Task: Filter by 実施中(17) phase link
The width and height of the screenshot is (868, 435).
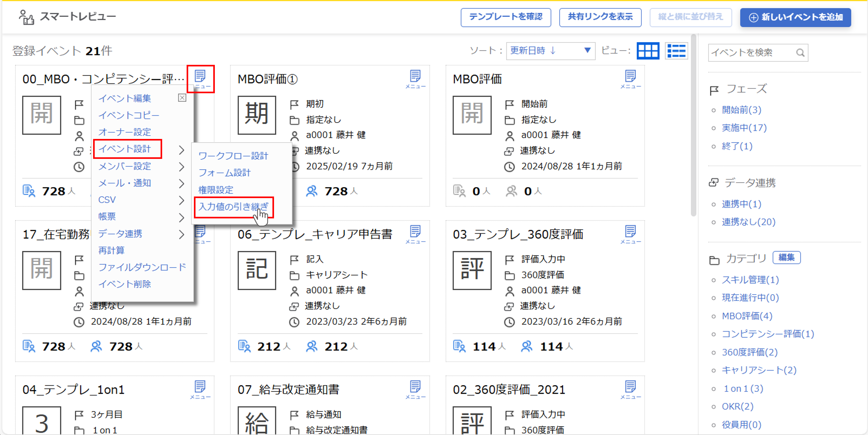Action: pos(744,128)
